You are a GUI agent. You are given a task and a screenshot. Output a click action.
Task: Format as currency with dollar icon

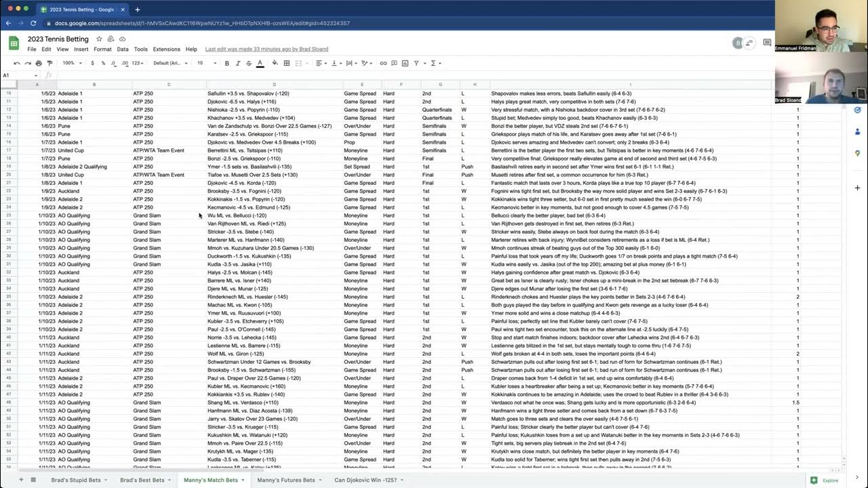94,63
